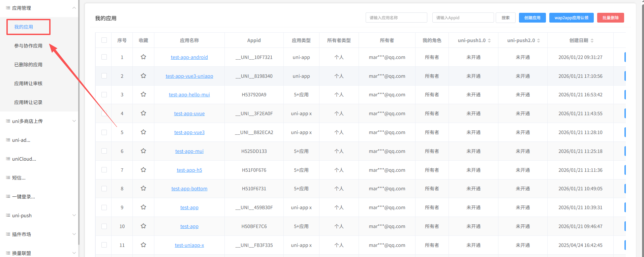Click the 所有者类型 column header

click(339, 40)
